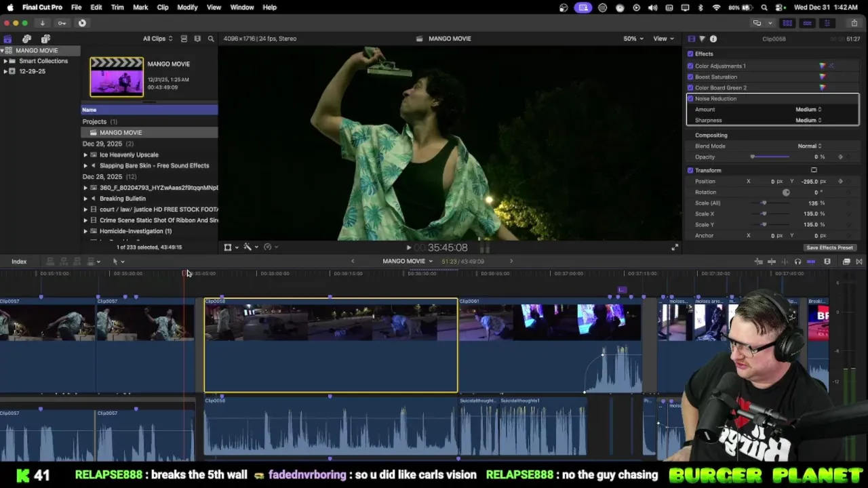
Task: Toggle the Mac Control Center icon
Action: click(781, 7)
